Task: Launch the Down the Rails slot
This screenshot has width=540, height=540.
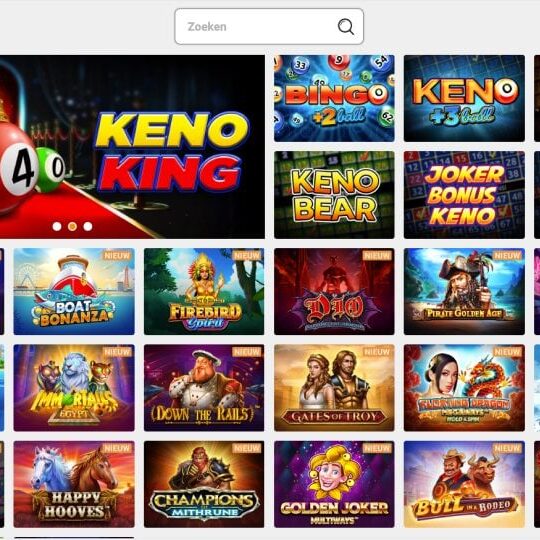Action: point(204,388)
